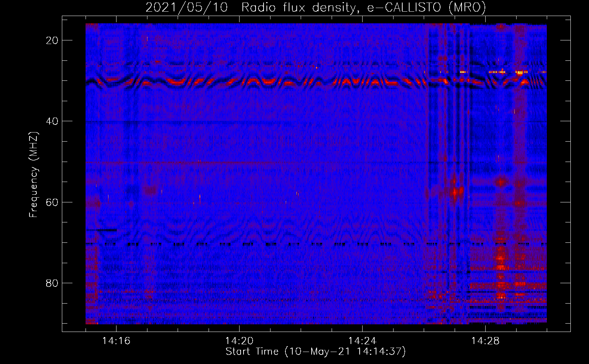
Task: Click the 40 MHz frequency tick label
Action: 52,121
